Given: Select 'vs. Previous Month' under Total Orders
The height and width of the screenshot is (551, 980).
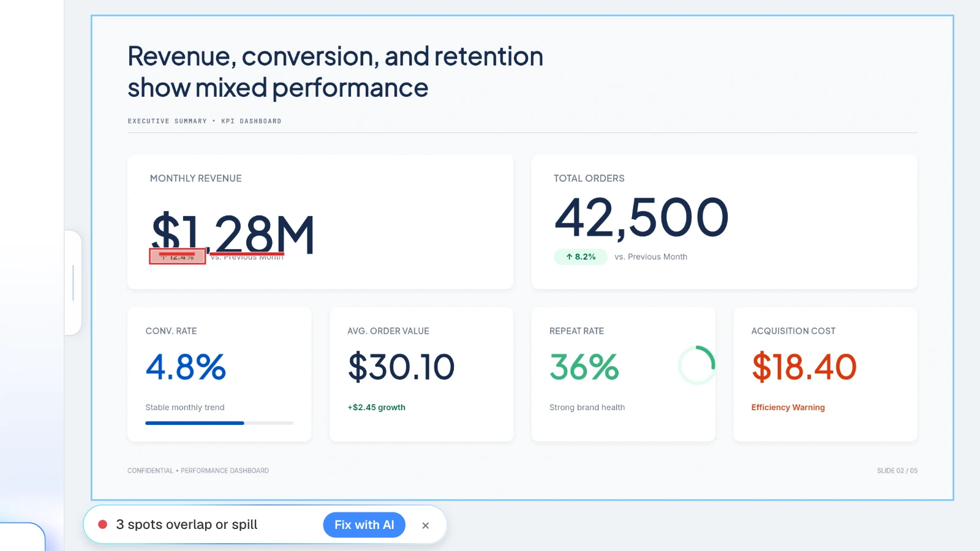Looking at the screenshot, I should (651, 257).
